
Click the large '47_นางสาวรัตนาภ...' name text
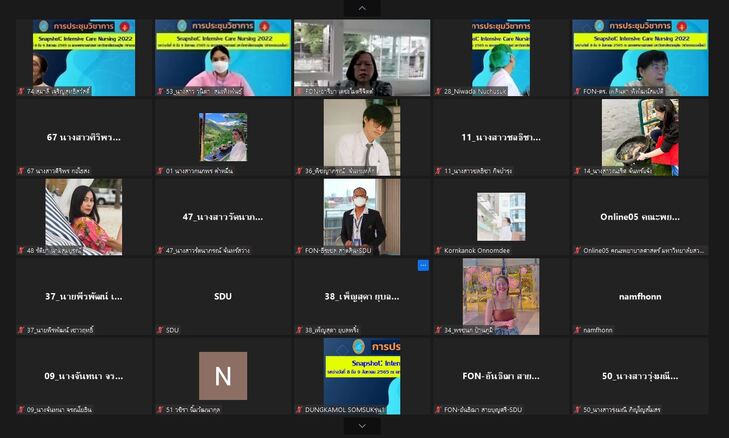pos(223,217)
